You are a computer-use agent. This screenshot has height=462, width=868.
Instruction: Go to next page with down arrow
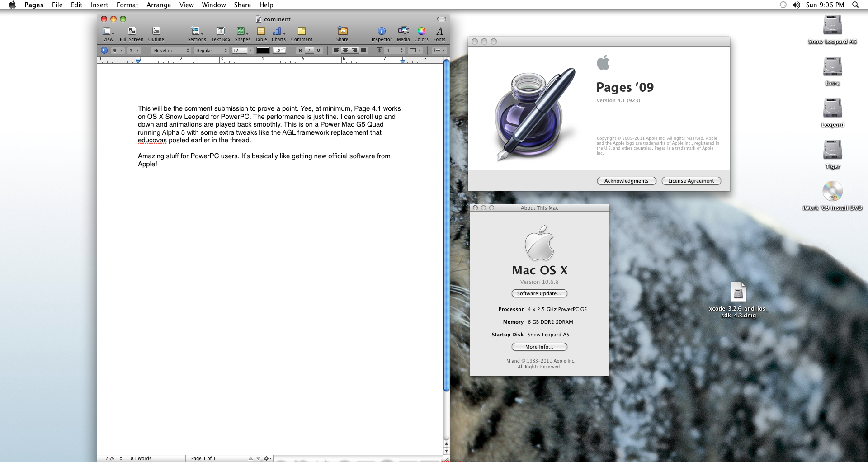[258, 458]
